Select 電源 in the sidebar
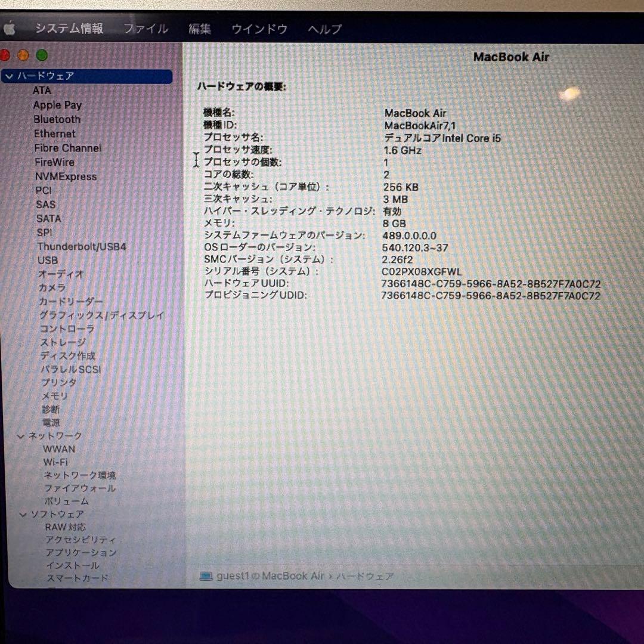 point(52,422)
